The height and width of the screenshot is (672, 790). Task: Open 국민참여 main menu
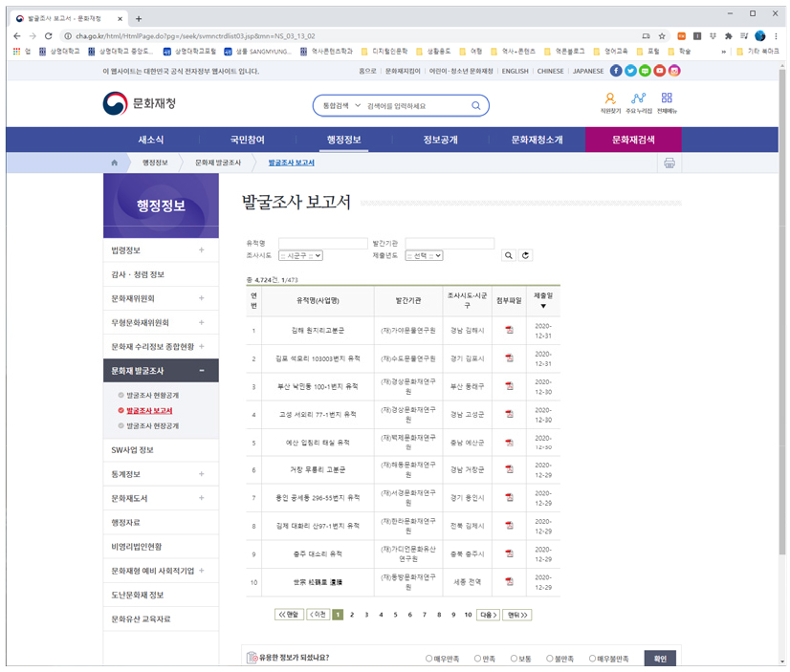coord(248,140)
